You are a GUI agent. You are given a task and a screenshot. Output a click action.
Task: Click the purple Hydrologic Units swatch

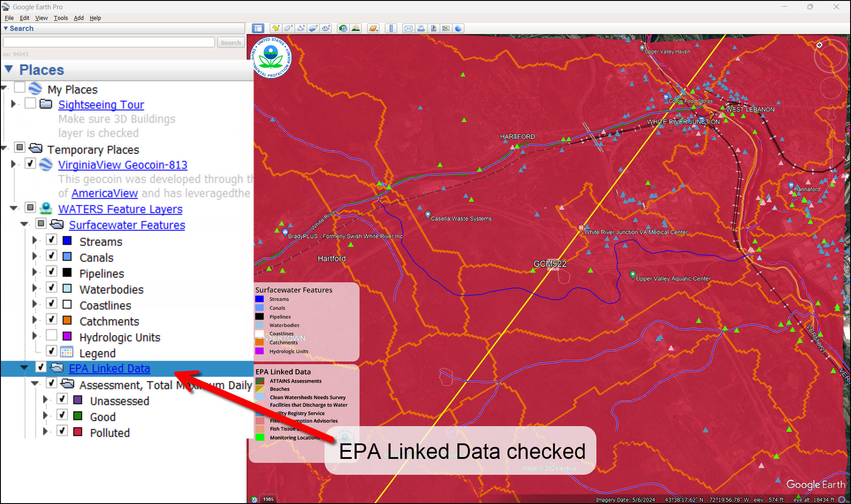pos(67,336)
